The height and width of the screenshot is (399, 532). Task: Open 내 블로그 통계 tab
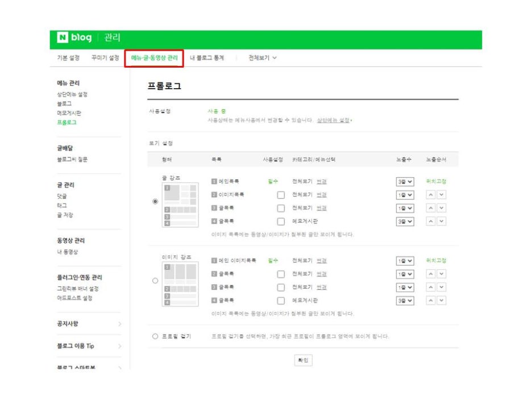pos(207,58)
